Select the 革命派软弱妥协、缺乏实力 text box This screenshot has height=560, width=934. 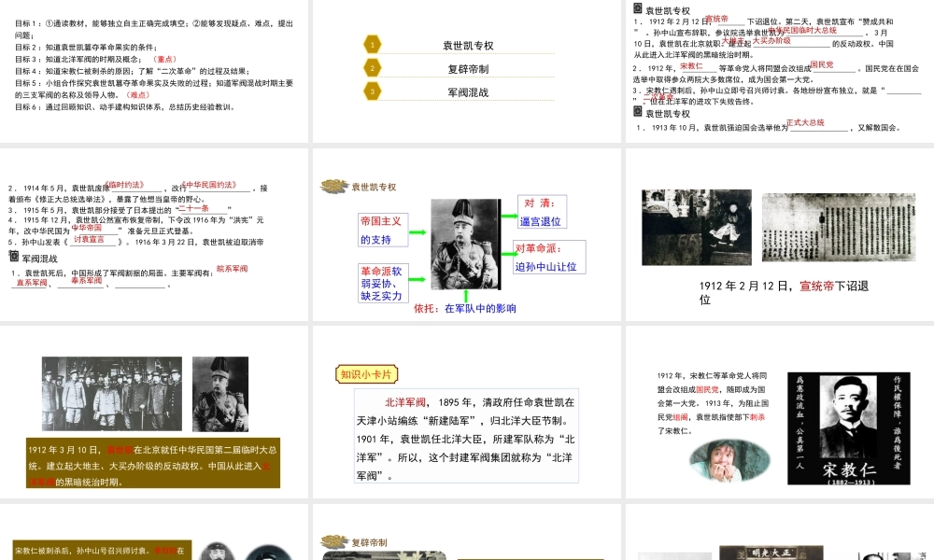[382, 284]
